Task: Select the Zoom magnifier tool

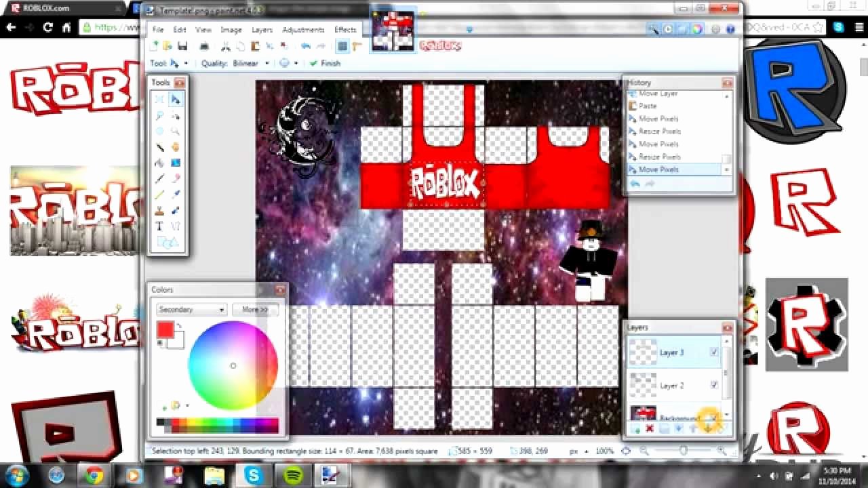Action: tap(176, 131)
